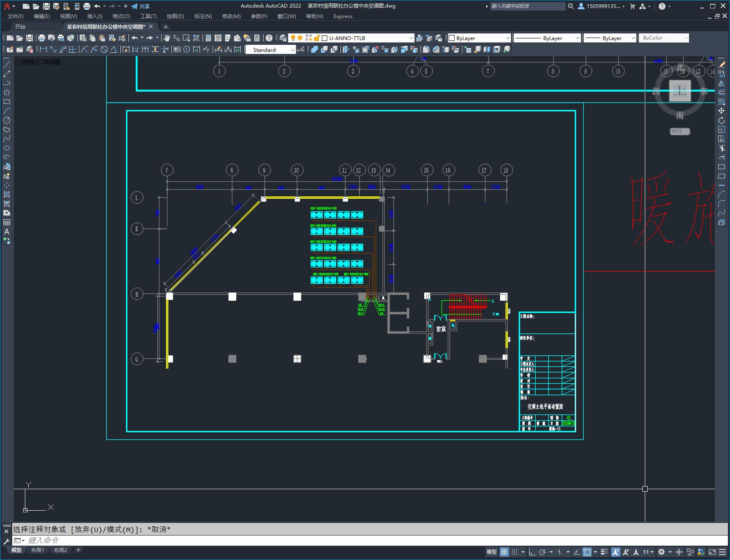Toggle polar tracking in status bar
The height and width of the screenshot is (560, 730).
543,552
